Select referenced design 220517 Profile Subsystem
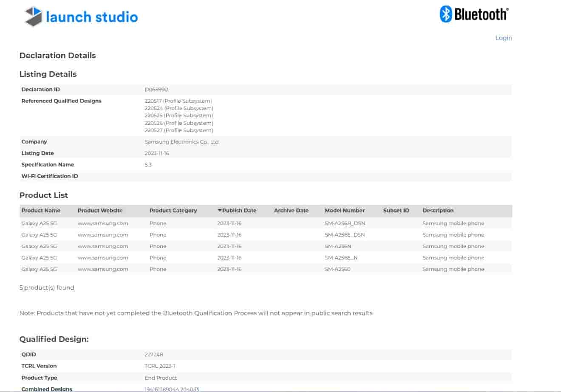The image size is (561, 392). tap(178, 101)
